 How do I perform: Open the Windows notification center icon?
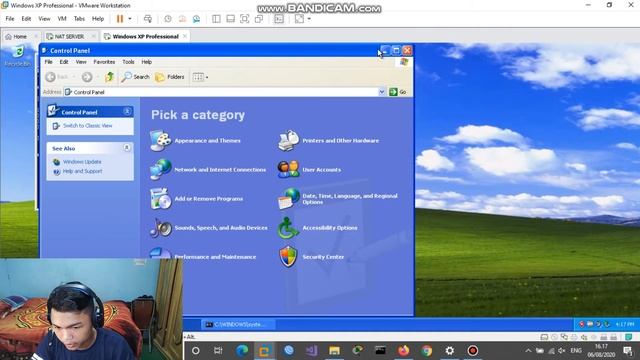[x=628, y=350]
